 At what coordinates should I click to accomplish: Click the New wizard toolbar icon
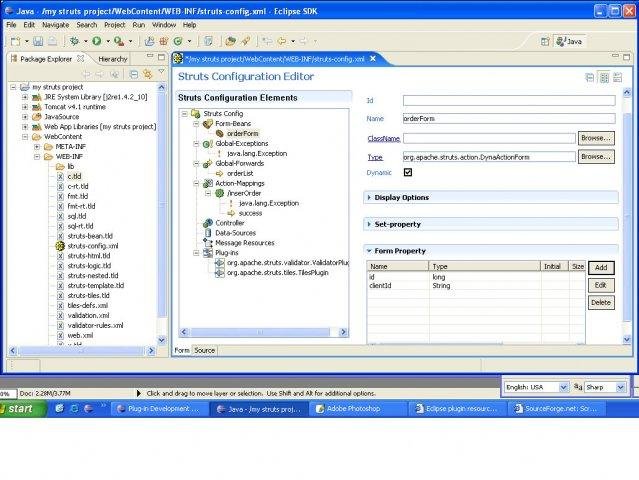pos(15,41)
